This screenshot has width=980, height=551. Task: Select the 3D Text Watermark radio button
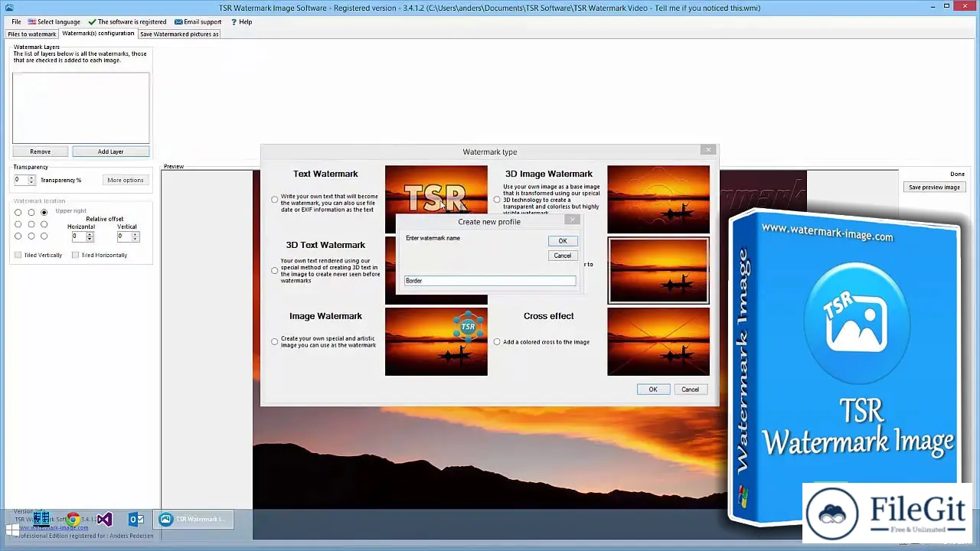275,270
